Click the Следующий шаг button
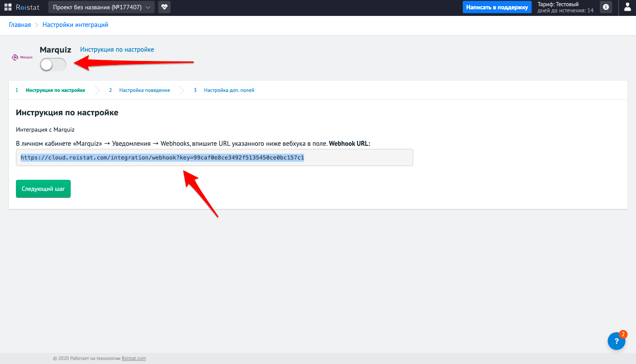Viewport: 636px width, 364px height. click(x=43, y=189)
